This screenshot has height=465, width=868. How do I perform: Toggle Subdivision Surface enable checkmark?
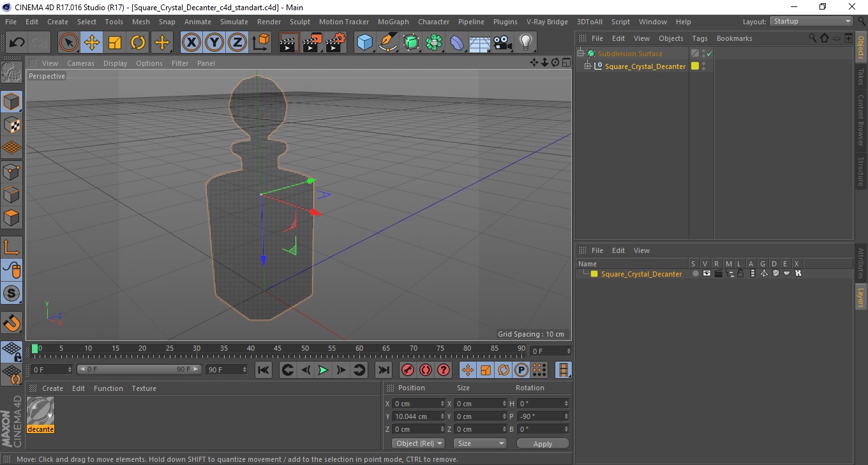click(709, 54)
